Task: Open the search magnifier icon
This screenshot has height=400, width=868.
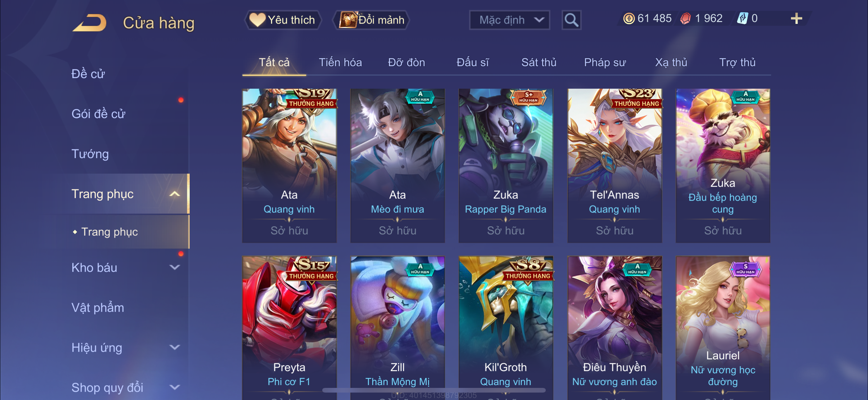Action: tap(571, 20)
